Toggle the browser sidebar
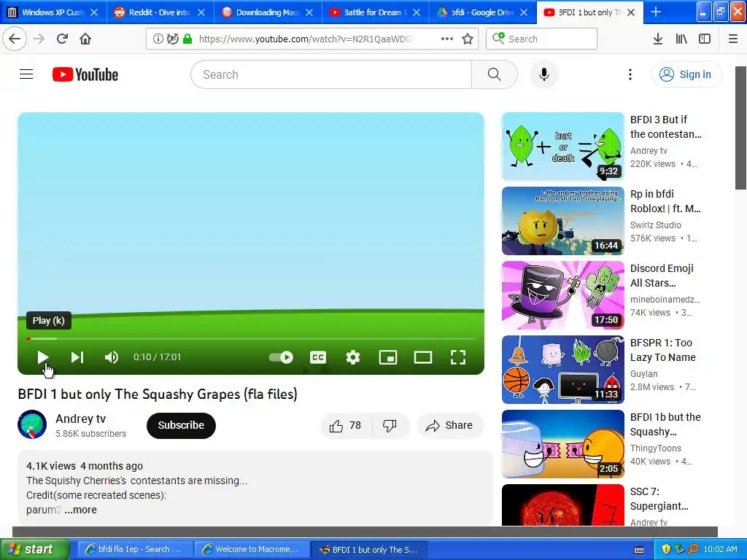This screenshot has width=747, height=560. (x=705, y=39)
